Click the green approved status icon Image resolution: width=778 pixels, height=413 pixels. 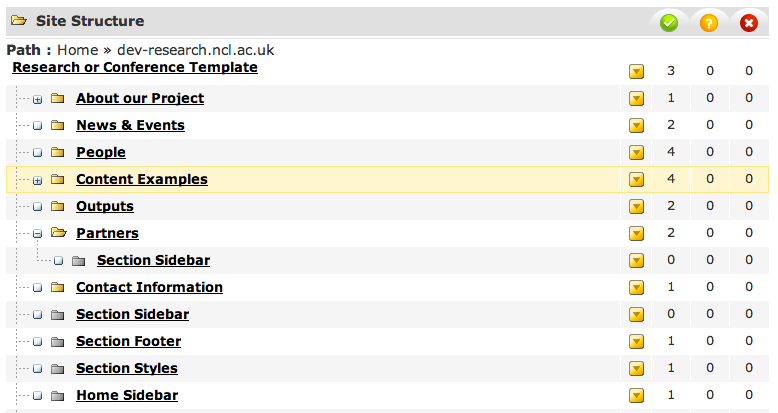tap(669, 22)
